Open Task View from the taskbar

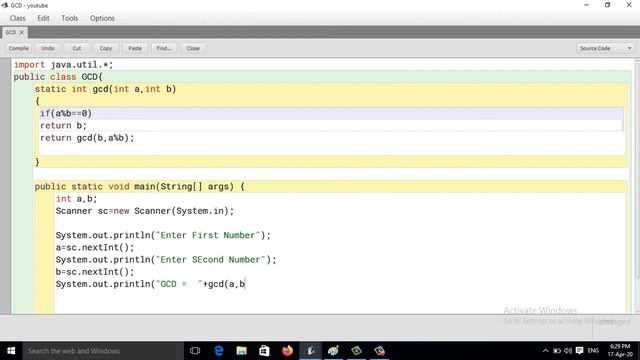[x=195, y=351]
